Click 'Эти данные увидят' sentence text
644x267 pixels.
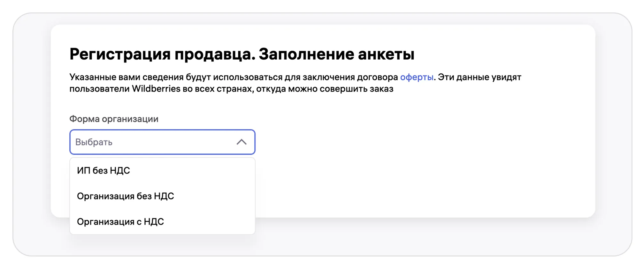click(479, 77)
